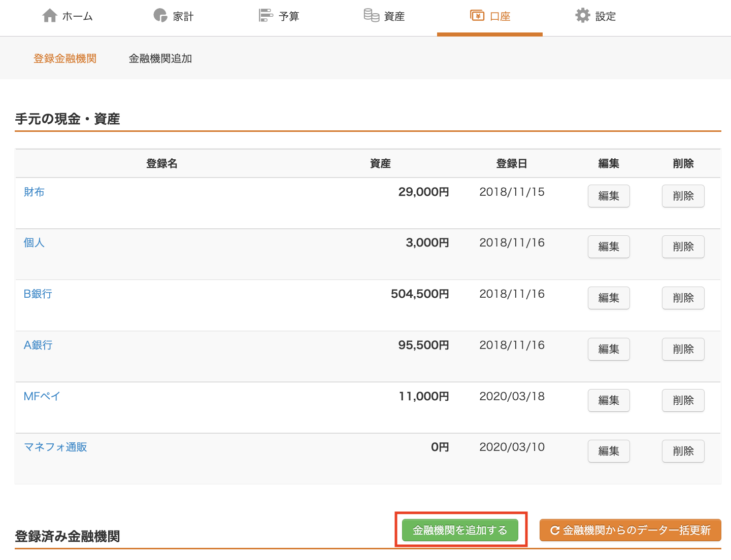
Task: Edit the 財布 entry
Action: tap(609, 196)
